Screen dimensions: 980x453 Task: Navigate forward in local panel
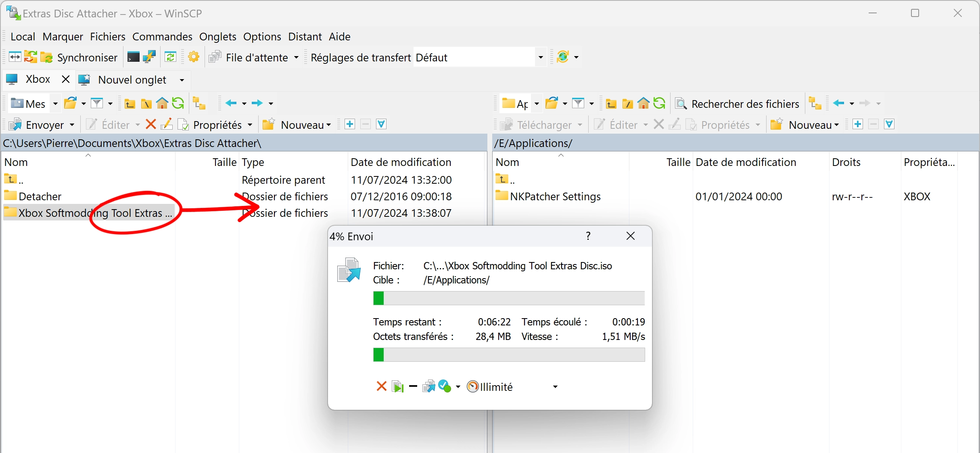257,103
